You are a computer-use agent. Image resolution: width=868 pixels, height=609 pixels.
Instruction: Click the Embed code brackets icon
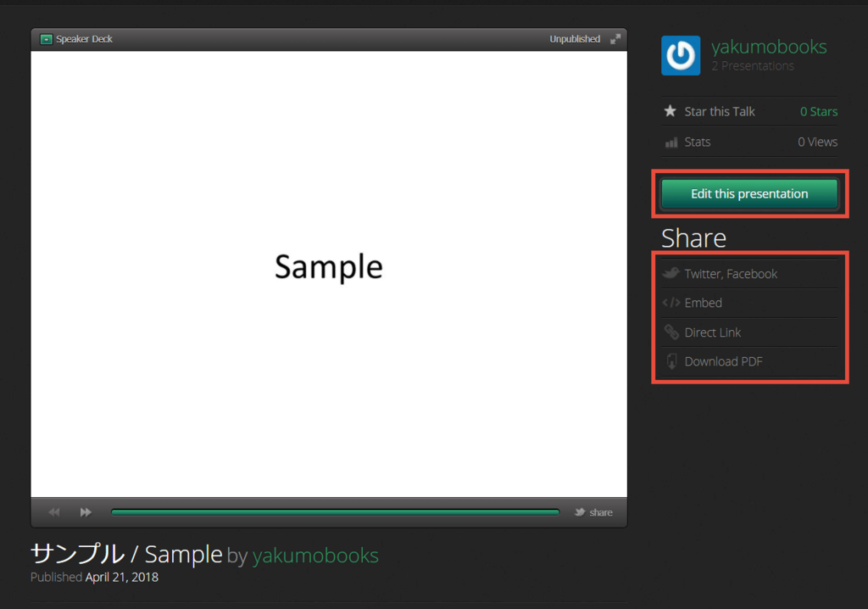coord(671,303)
